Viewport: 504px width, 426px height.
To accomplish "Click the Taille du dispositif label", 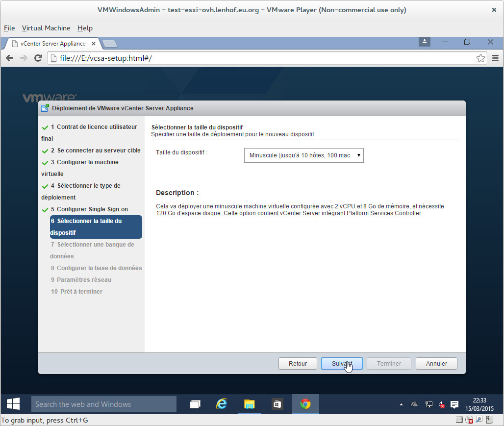I will click(181, 152).
